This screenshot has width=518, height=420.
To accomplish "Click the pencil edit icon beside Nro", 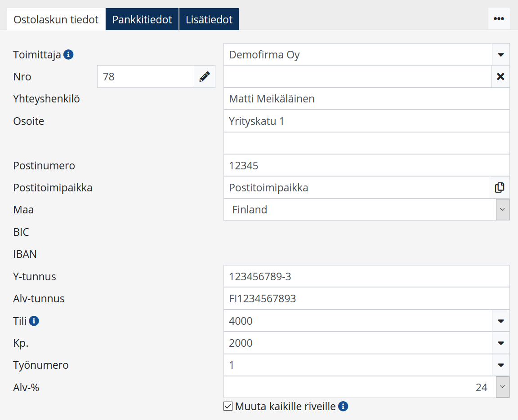I will (205, 77).
